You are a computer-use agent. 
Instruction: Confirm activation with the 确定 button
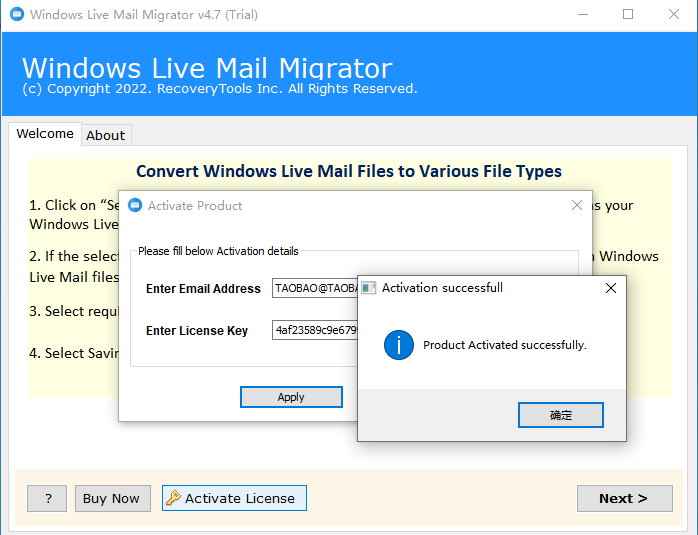[560, 415]
